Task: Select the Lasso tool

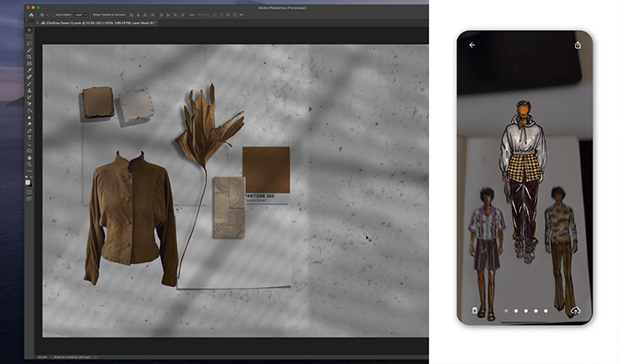Action: [29, 43]
